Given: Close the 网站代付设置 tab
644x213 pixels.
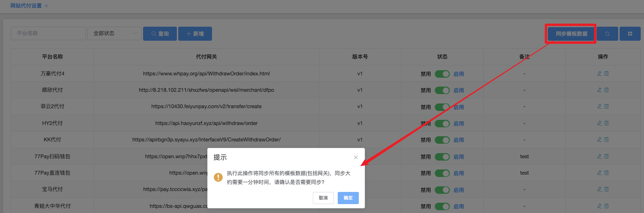Looking at the screenshot, I should 46,6.
